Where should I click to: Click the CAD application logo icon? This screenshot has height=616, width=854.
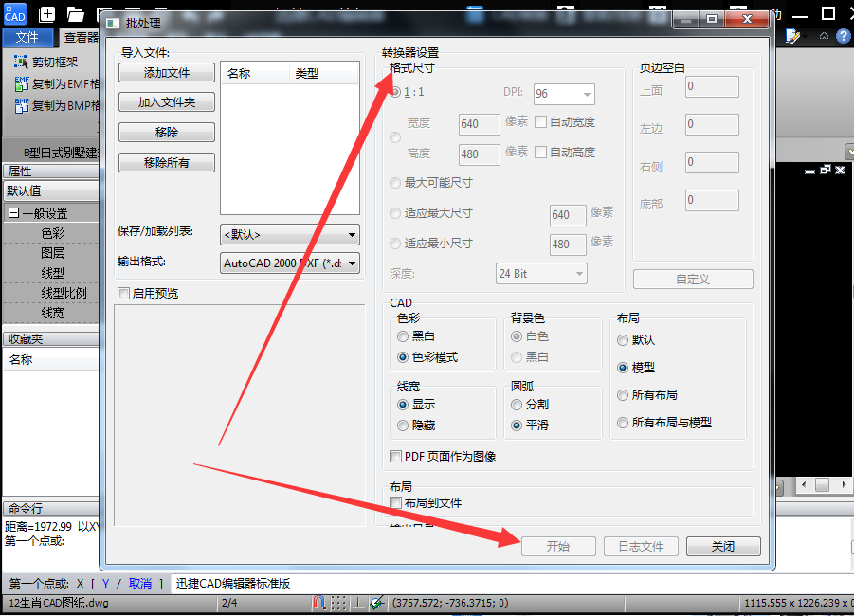(14, 13)
